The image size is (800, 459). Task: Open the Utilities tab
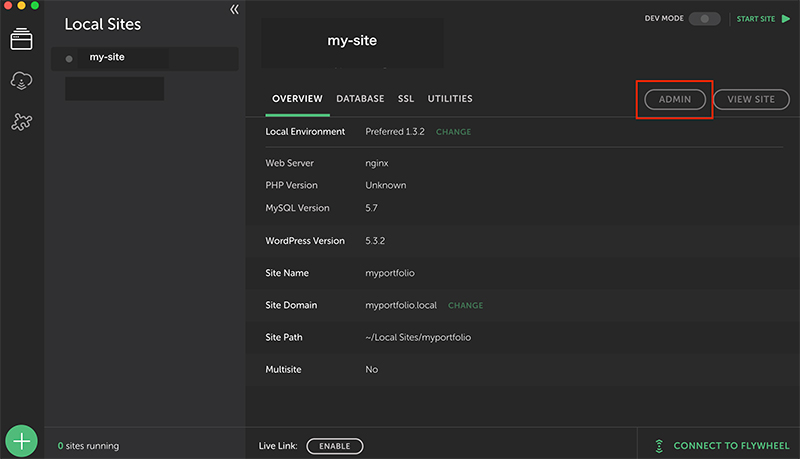click(x=450, y=99)
